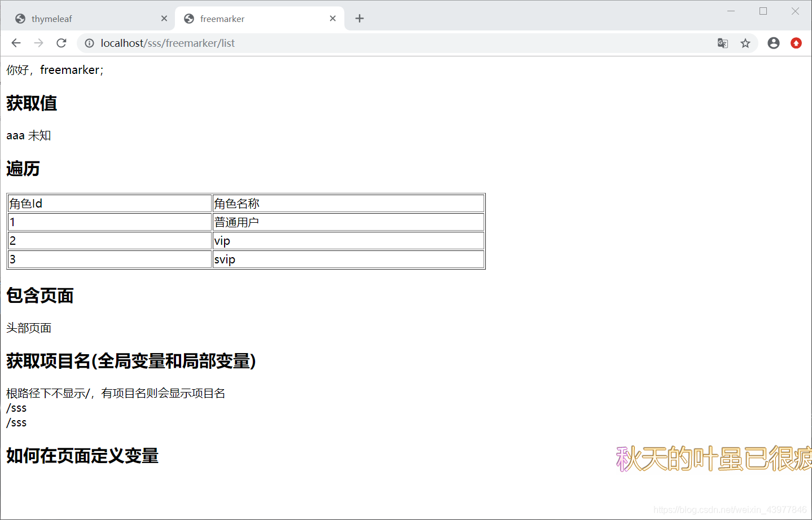Click role id cell 1
This screenshot has height=520, width=812.
110,222
